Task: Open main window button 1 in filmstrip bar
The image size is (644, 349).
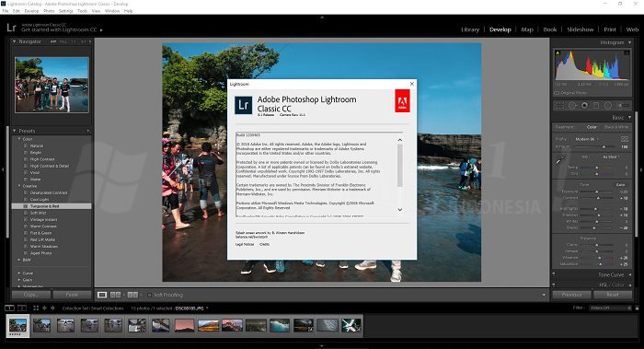Action: 9,308
